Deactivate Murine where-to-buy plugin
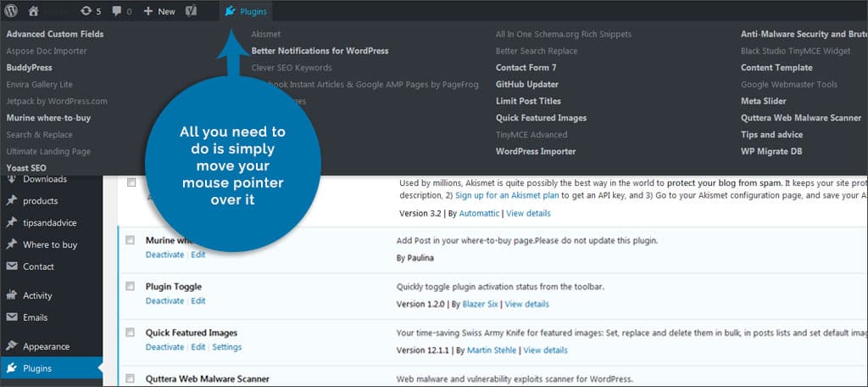Image resolution: width=868 pixels, height=387 pixels. (164, 255)
